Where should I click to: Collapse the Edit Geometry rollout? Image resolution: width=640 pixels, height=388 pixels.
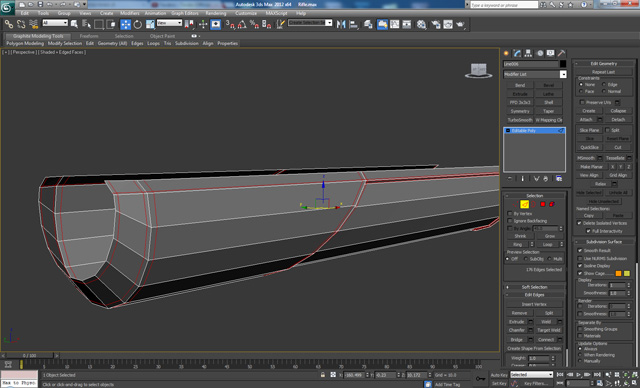pyautogui.click(x=604, y=63)
